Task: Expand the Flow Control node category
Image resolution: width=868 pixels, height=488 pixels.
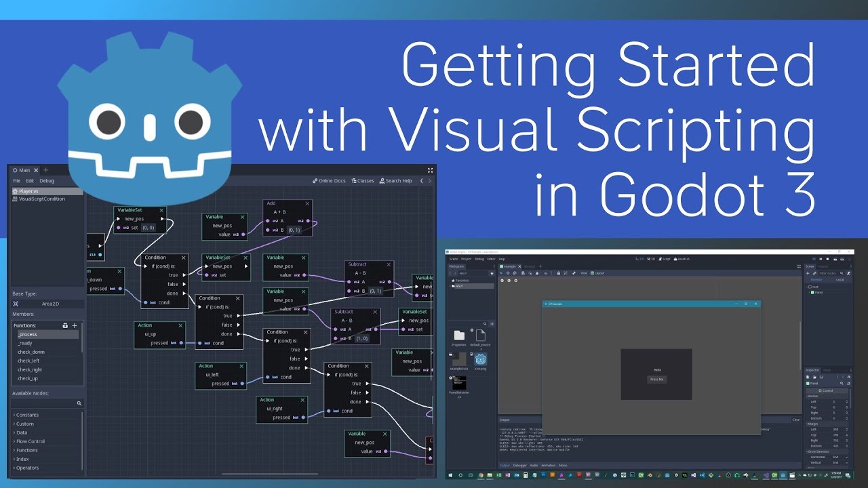Action: pyautogui.click(x=31, y=441)
